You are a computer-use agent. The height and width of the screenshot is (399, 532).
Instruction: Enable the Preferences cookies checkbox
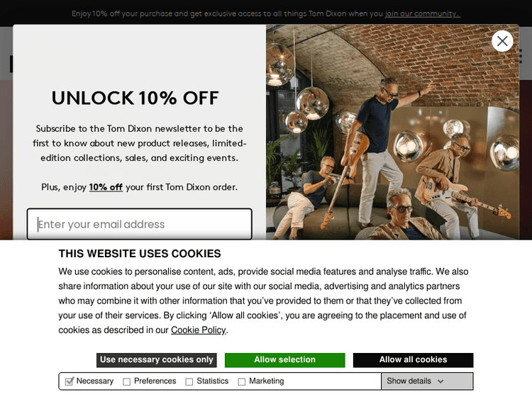coord(126,382)
